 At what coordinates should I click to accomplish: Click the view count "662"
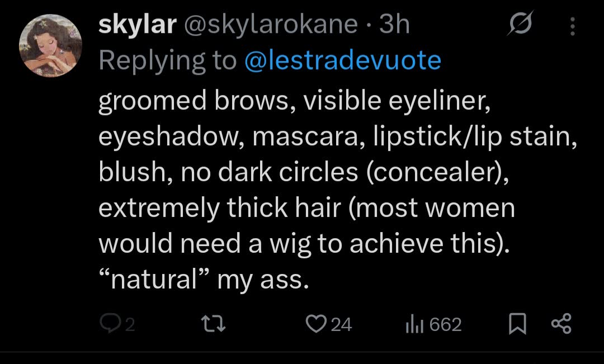445,324
